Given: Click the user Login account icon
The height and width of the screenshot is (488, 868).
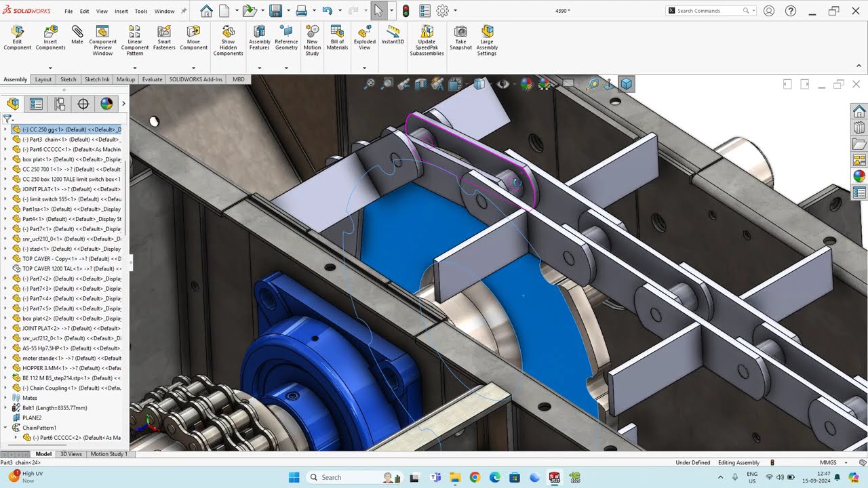Looking at the screenshot, I should [x=769, y=11].
